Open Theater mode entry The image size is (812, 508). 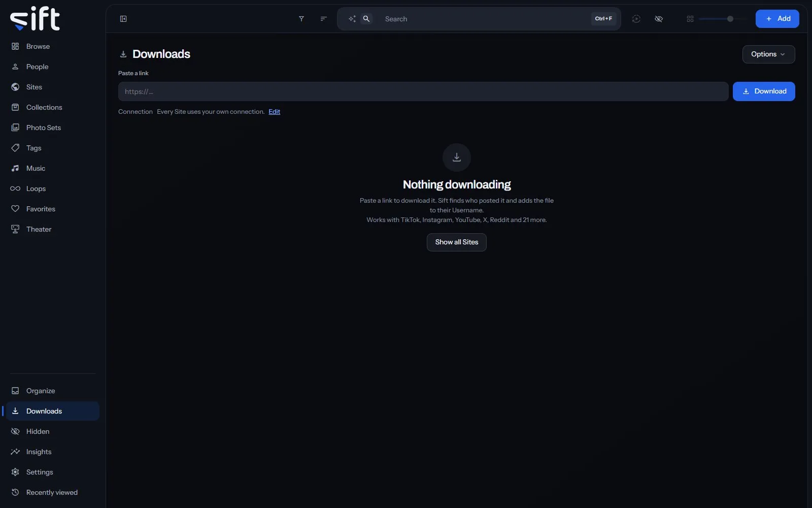coord(53,229)
